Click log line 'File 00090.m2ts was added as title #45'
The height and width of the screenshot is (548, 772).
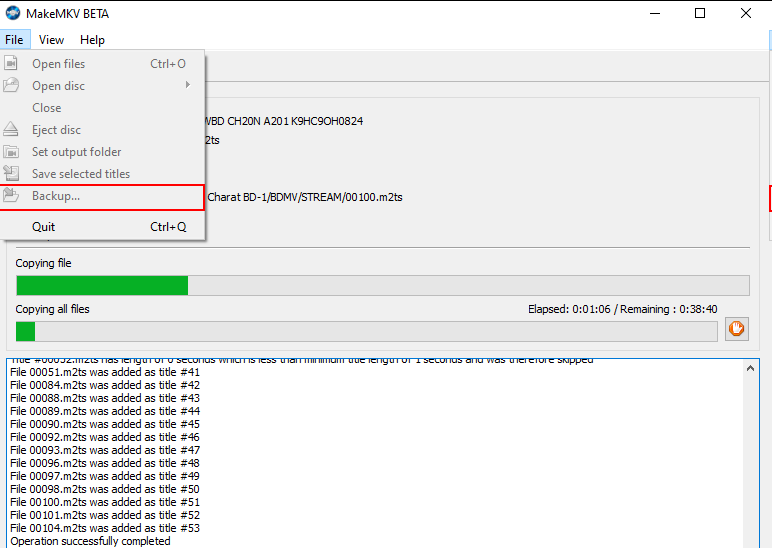[x=105, y=424]
